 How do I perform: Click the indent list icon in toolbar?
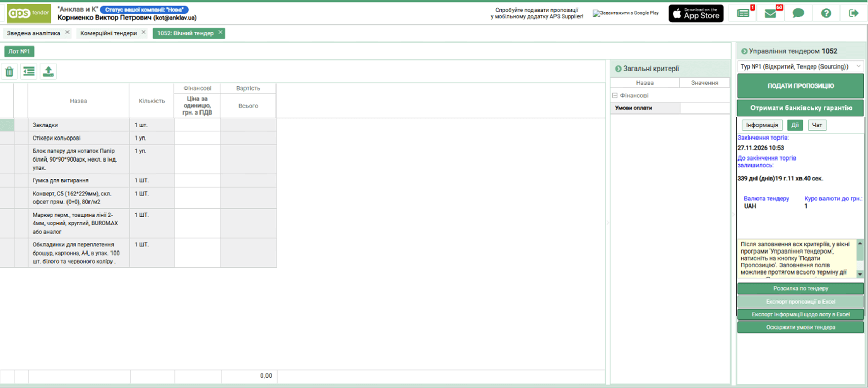[x=29, y=72]
